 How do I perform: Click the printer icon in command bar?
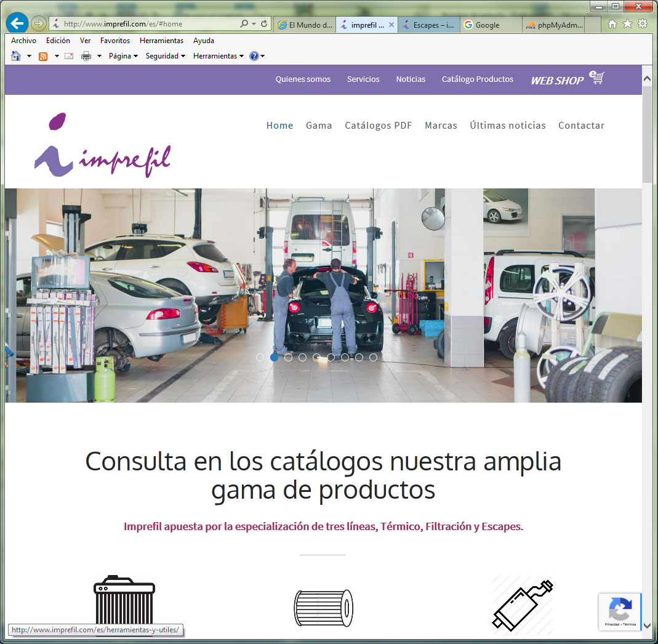(86, 56)
